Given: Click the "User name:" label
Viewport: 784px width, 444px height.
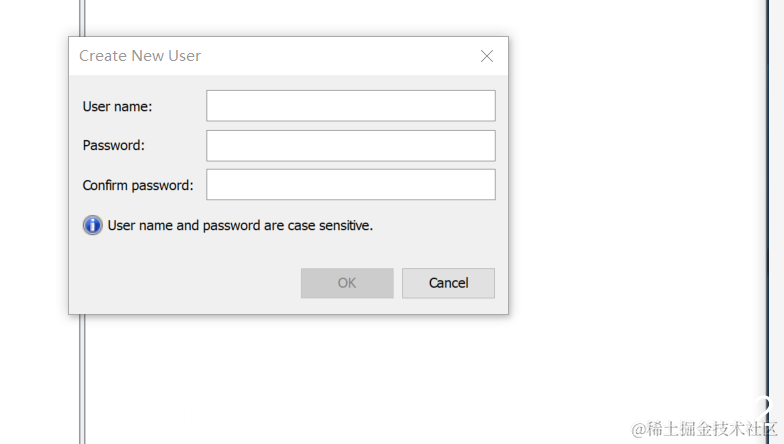Looking at the screenshot, I should coord(117,106).
